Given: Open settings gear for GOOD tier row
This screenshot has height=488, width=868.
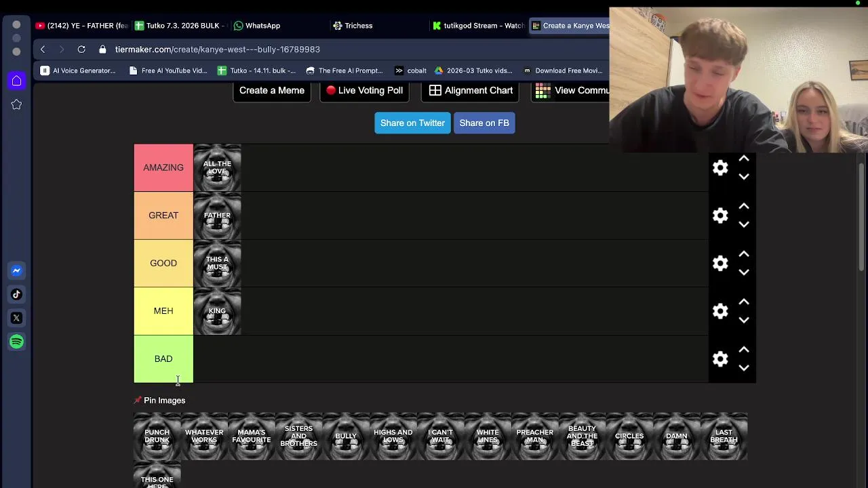Looking at the screenshot, I should point(720,263).
